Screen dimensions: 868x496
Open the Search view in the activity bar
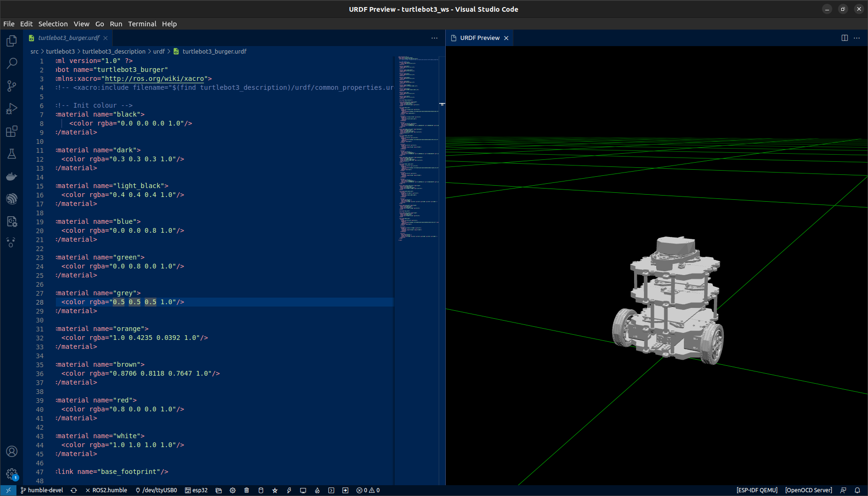[12, 63]
